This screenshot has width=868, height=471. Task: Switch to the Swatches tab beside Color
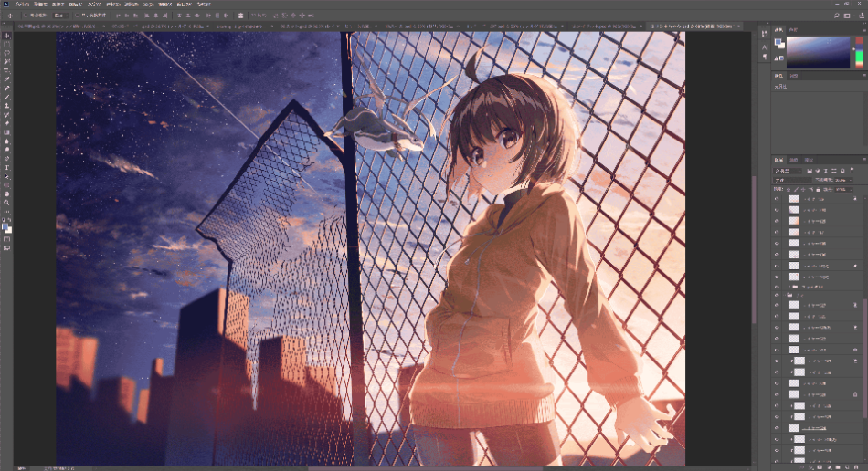[793, 30]
